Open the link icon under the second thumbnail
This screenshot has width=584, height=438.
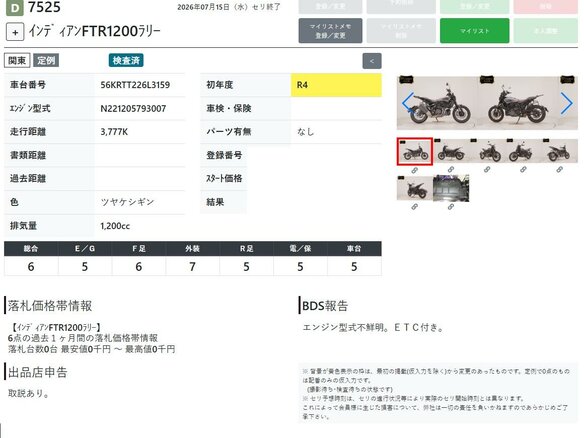(x=451, y=170)
